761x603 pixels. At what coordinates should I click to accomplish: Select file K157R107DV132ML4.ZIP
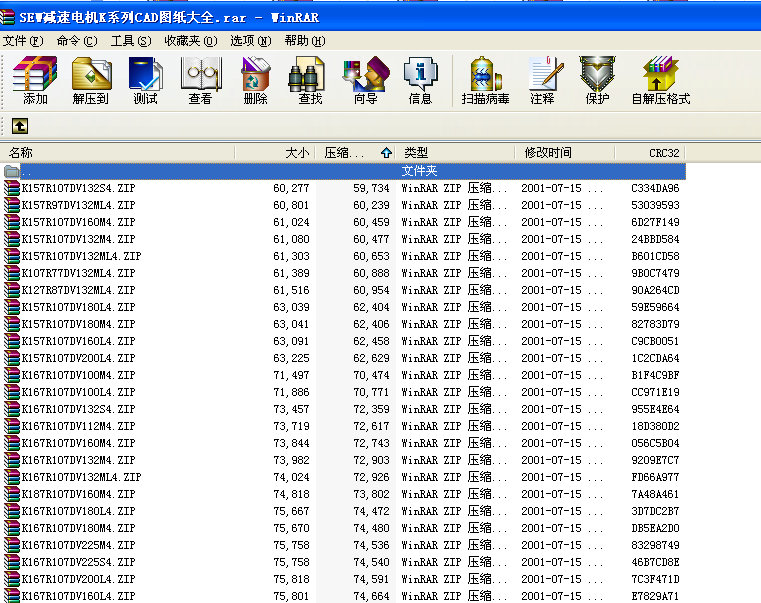82,256
